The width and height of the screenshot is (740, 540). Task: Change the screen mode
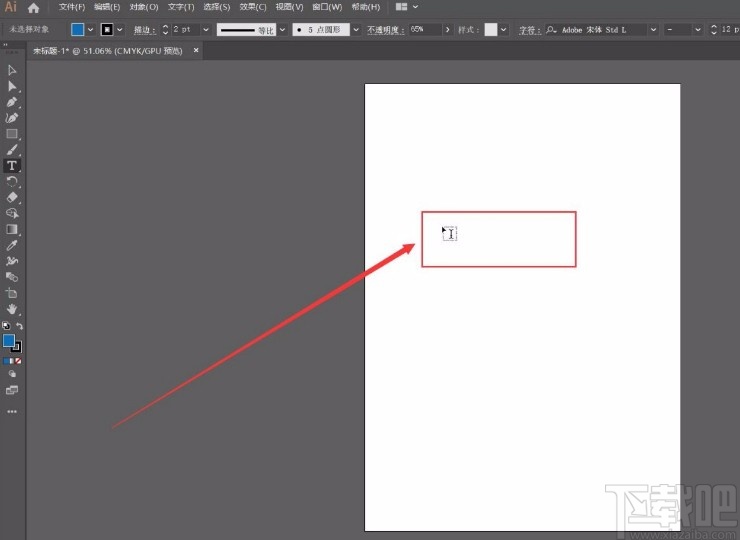[x=12, y=390]
